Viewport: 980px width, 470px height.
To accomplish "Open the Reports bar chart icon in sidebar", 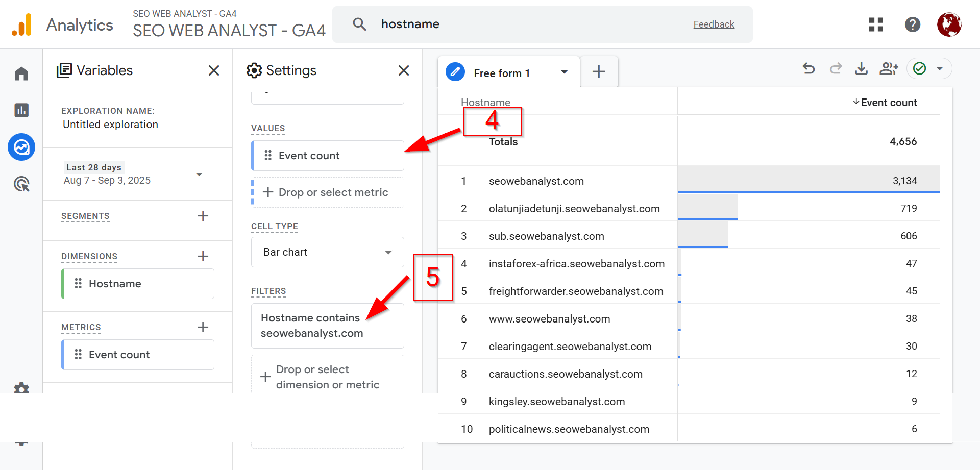I will click(x=21, y=110).
